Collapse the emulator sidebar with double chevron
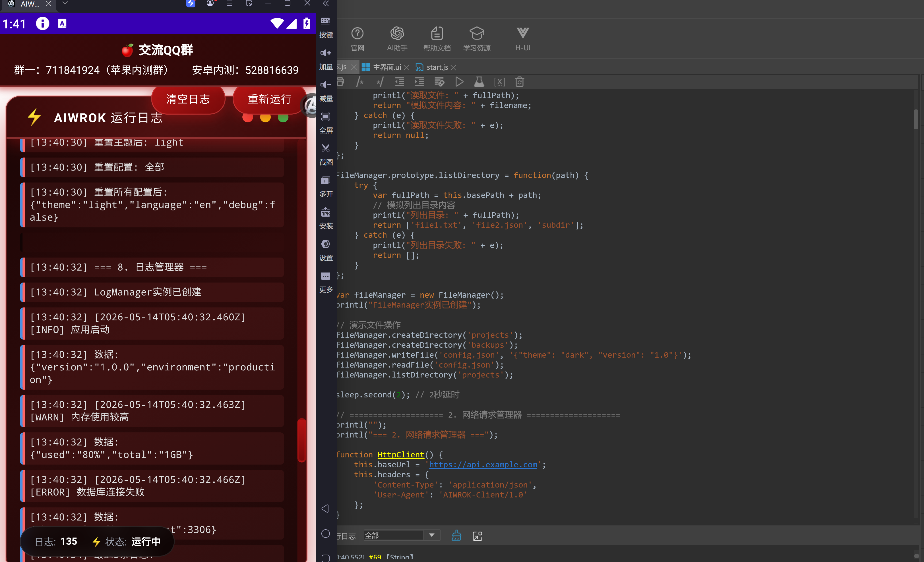Image resolution: width=924 pixels, height=562 pixels. coord(326,3)
